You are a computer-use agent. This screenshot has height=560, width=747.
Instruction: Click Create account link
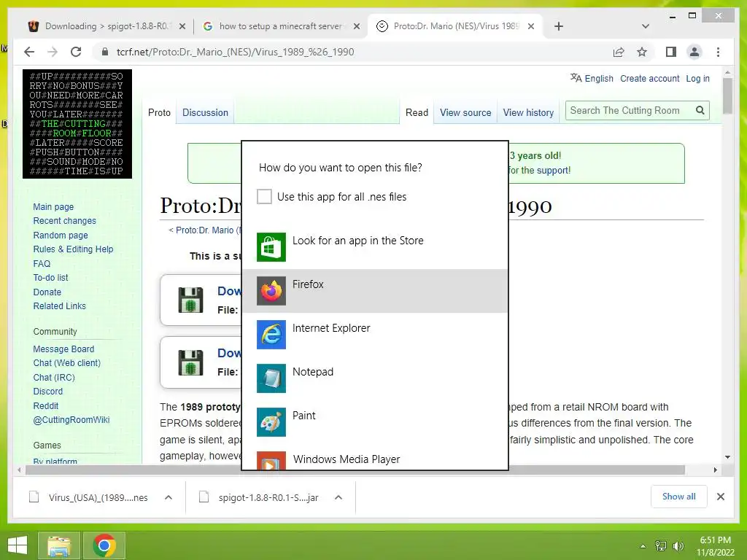click(x=649, y=78)
